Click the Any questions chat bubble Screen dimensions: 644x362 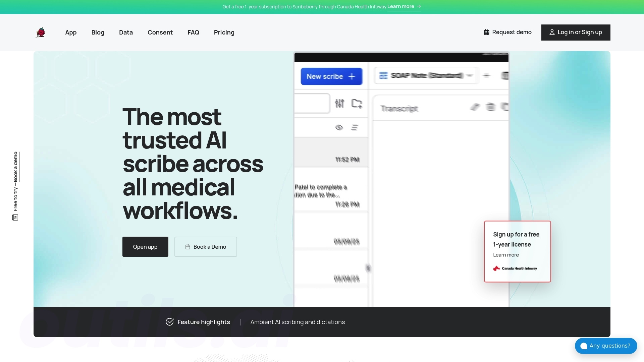(606, 346)
